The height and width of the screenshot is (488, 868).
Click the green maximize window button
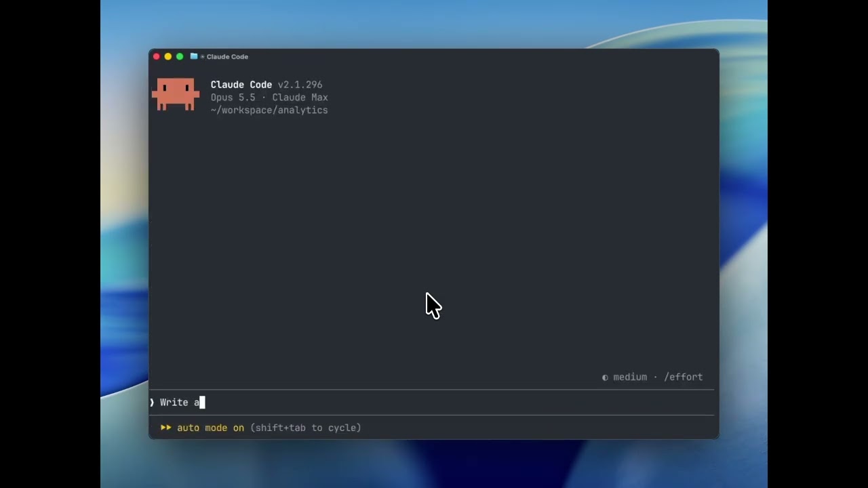180,57
